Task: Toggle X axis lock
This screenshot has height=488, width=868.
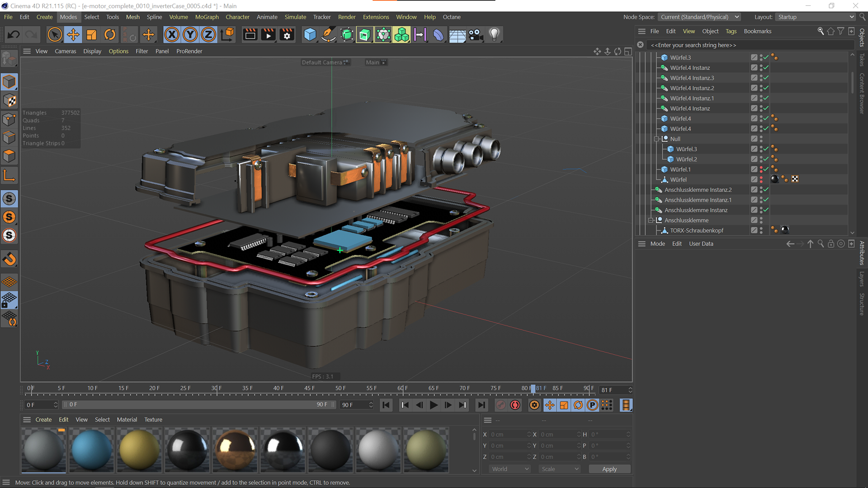Action: (172, 35)
